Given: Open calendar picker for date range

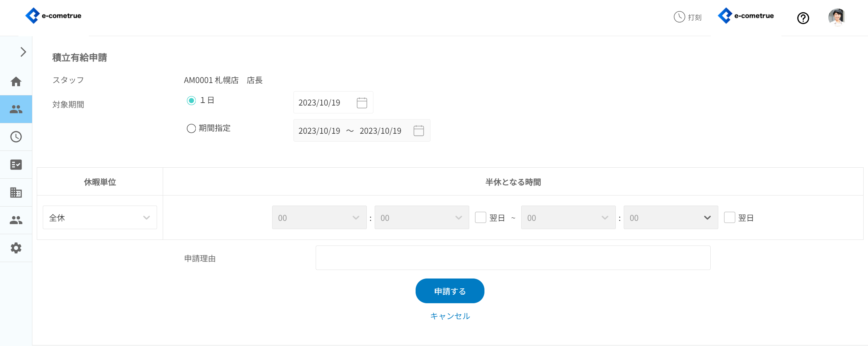Looking at the screenshot, I should point(418,131).
